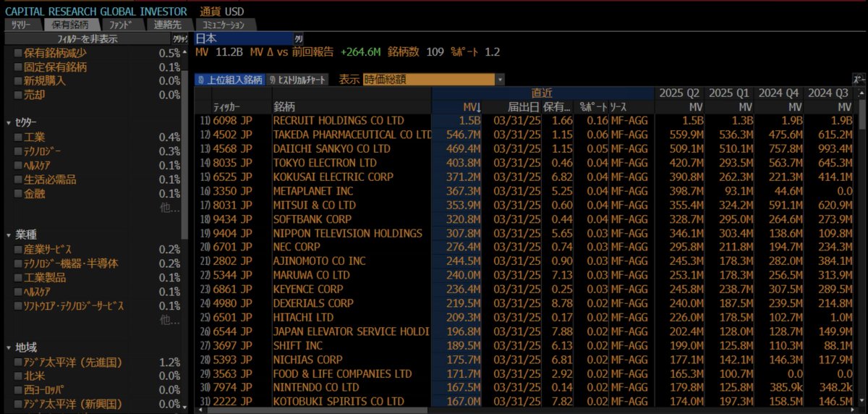Collapse the セクター section
Screen dimensions: 868x414
point(9,123)
